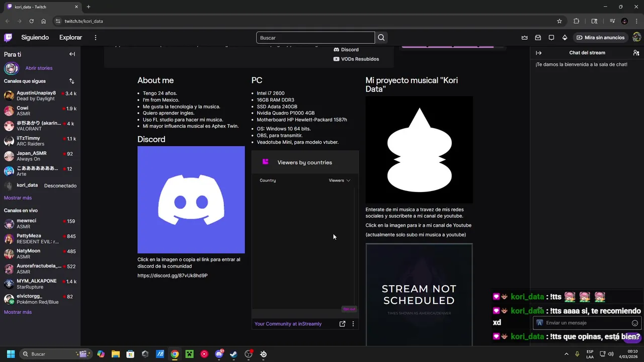
Task: Toggle the microphone tray icon
Action: coord(578,354)
